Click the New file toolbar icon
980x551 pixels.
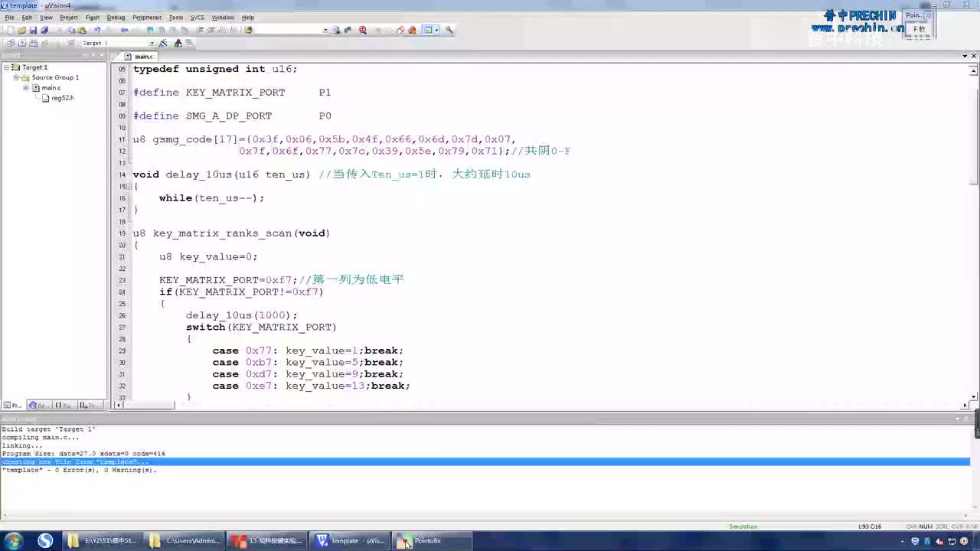(11, 31)
